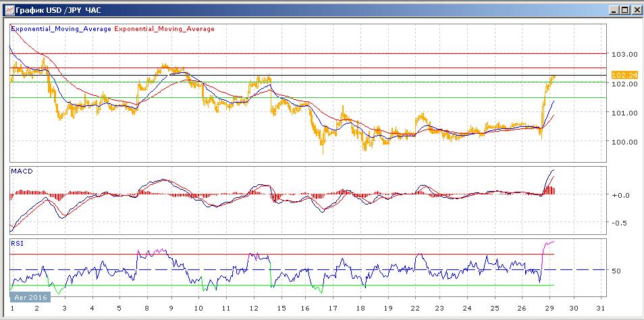644x320 pixels.
Task: Click the RSI panel label
Action: (x=17, y=243)
